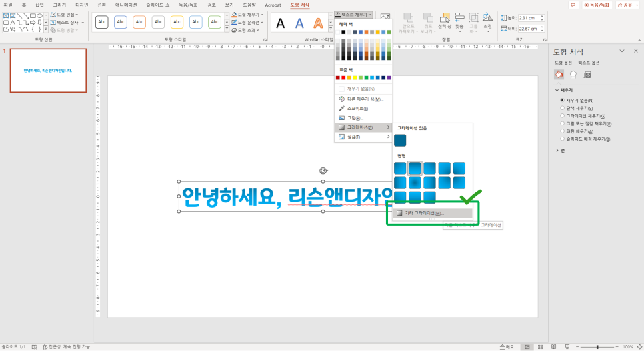Switch to slide sorter view icon
The width and height of the screenshot is (644, 351).
click(x=541, y=347)
